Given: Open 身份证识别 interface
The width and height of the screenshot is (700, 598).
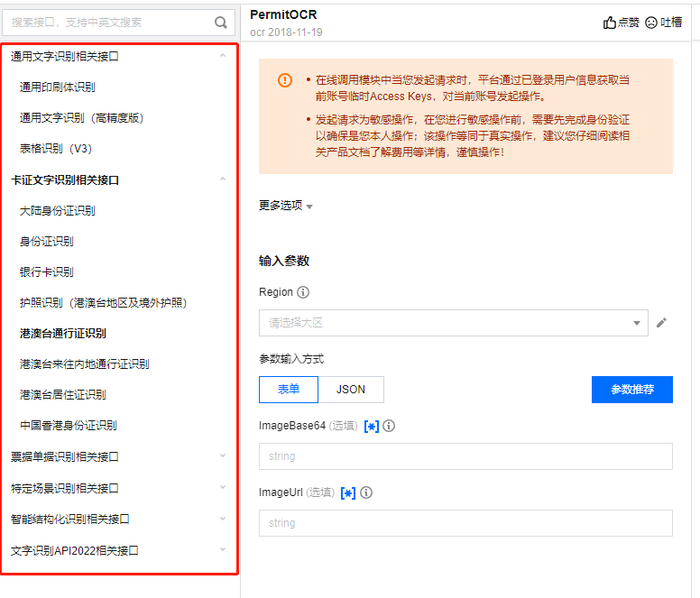Looking at the screenshot, I should (x=46, y=242).
